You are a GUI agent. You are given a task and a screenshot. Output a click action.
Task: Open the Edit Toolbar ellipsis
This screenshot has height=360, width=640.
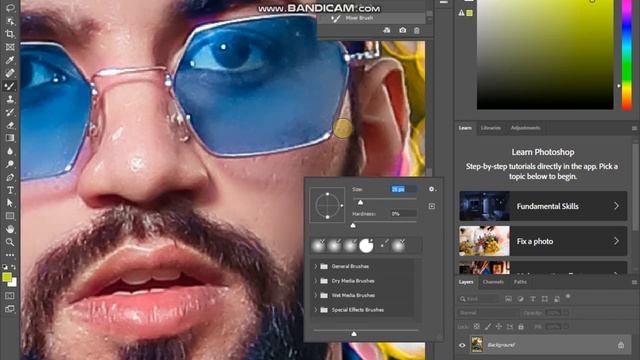[x=10, y=255]
